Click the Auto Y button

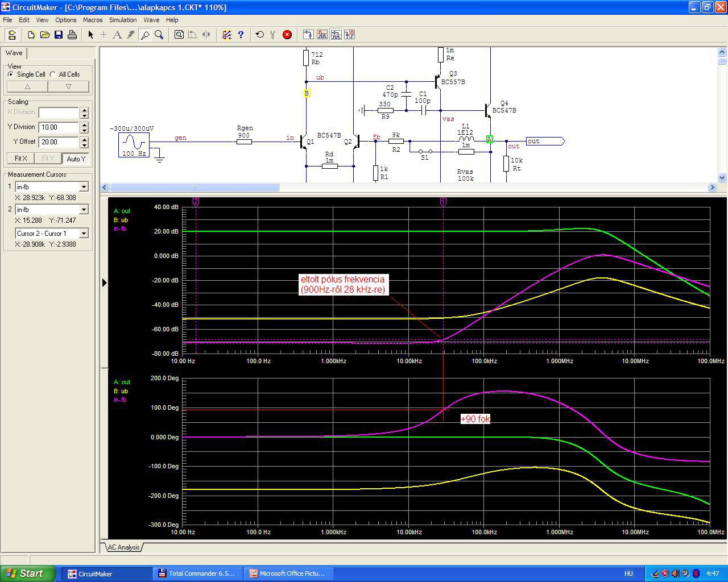point(76,159)
